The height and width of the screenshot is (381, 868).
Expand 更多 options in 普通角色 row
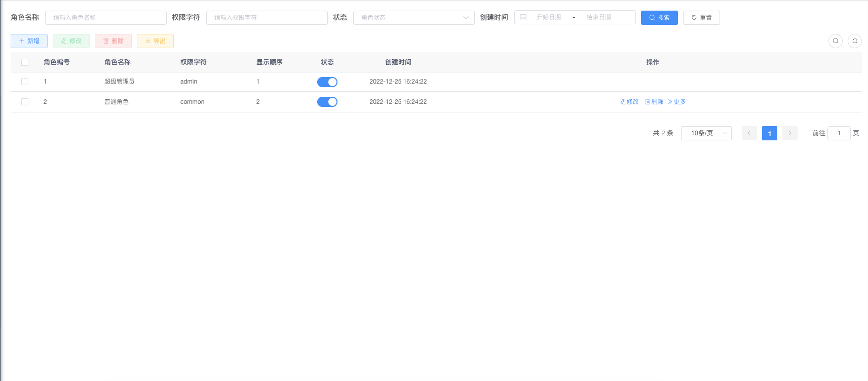(x=677, y=102)
